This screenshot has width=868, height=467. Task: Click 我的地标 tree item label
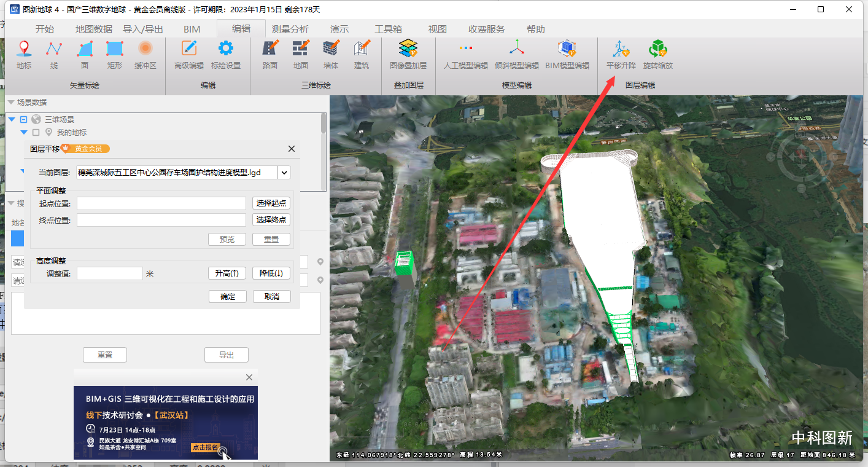[x=72, y=132]
